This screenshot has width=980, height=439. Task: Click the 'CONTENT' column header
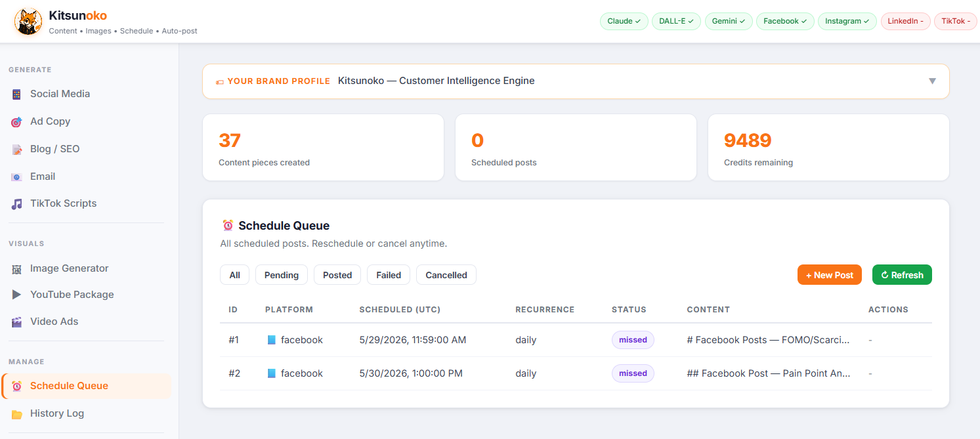708,309
